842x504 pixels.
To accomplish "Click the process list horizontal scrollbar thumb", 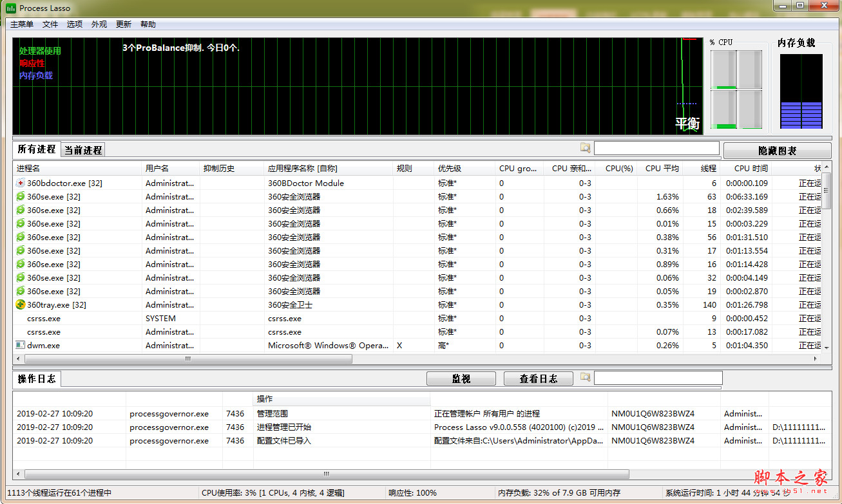I will 188,359.
